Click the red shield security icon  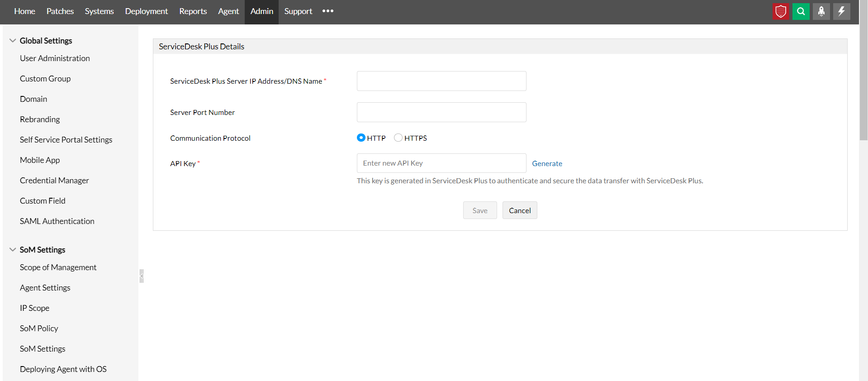coord(781,11)
